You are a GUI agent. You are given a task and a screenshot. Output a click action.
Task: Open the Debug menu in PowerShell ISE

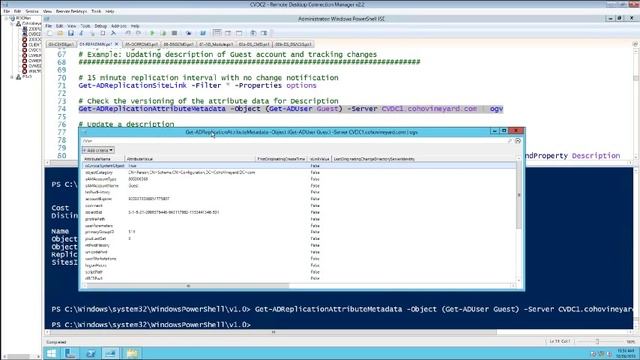click(x=100, y=26)
